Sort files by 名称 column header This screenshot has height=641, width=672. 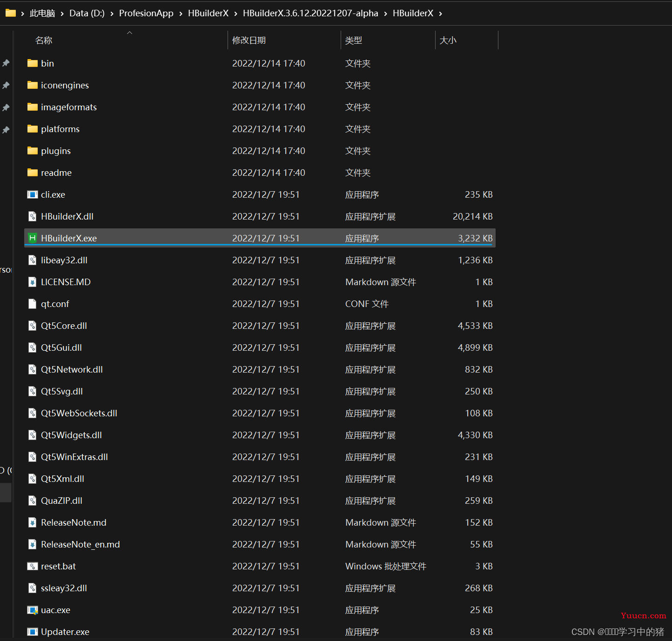[44, 40]
